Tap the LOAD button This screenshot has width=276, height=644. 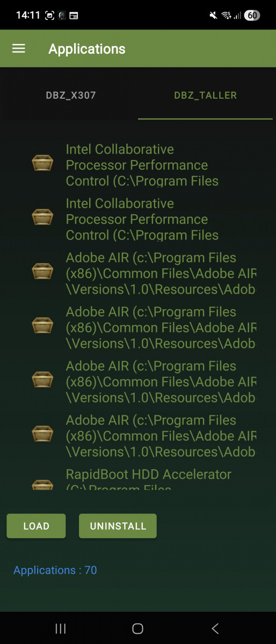[36, 526]
